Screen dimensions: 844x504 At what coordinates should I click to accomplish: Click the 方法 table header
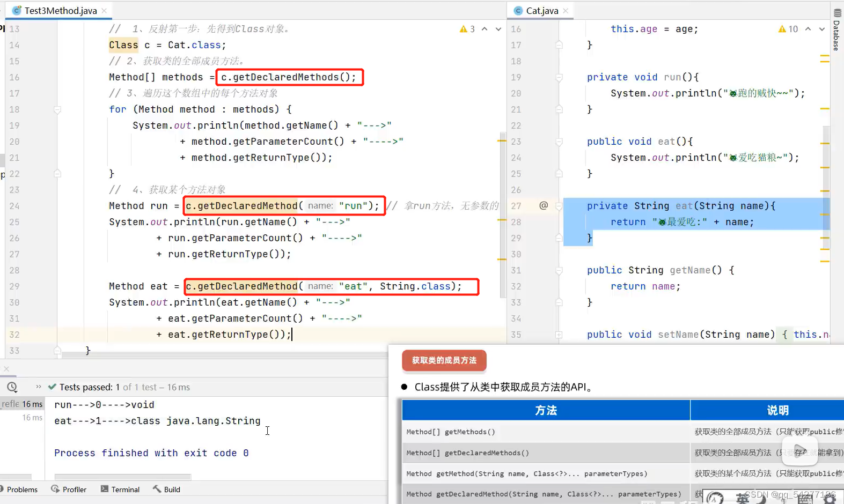546,410
